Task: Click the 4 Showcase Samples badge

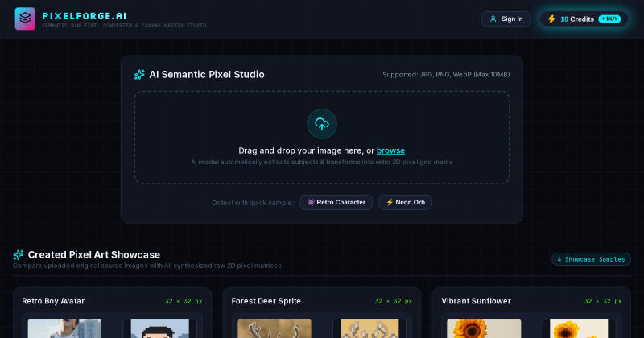Action: pos(591,259)
